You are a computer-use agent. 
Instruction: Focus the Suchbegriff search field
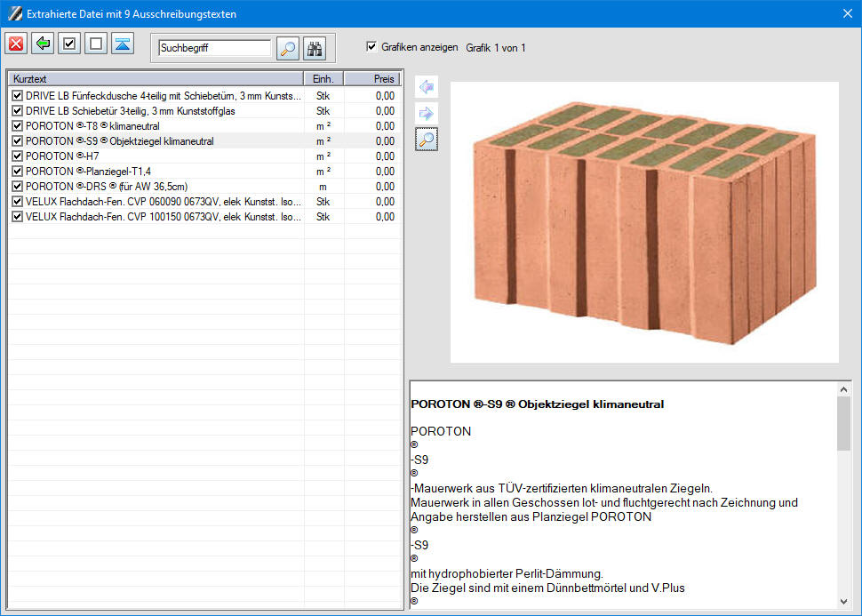coord(214,48)
